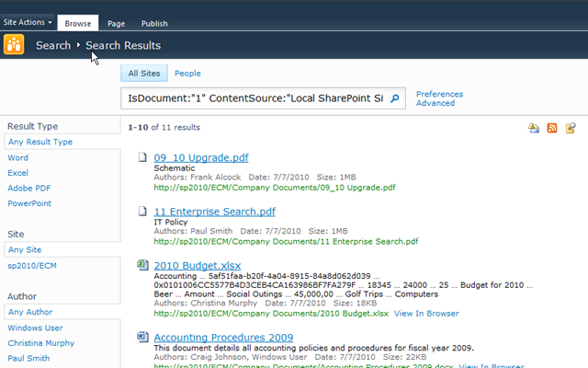Click 'Authors: Frank Alcock' metadata text
The height and width of the screenshot is (368, 588).
tap(198, 178)
